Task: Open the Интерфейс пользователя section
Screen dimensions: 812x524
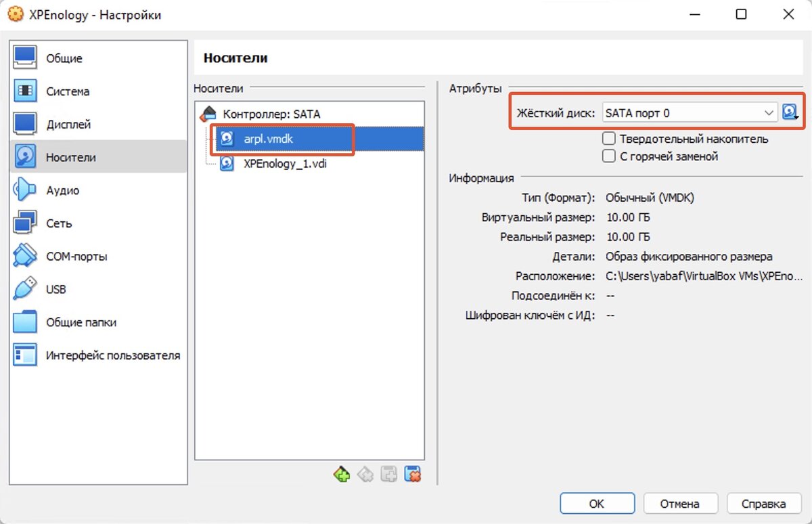Action: tap(99, 355)
